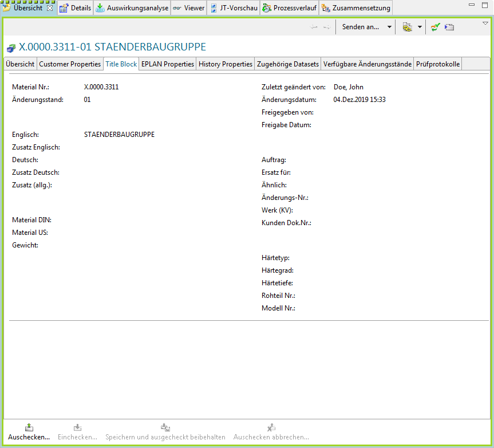Click the folder icon with blue arrow
Image resolution: width=494 pixels, height=448 pixels.
click(449, 27)
